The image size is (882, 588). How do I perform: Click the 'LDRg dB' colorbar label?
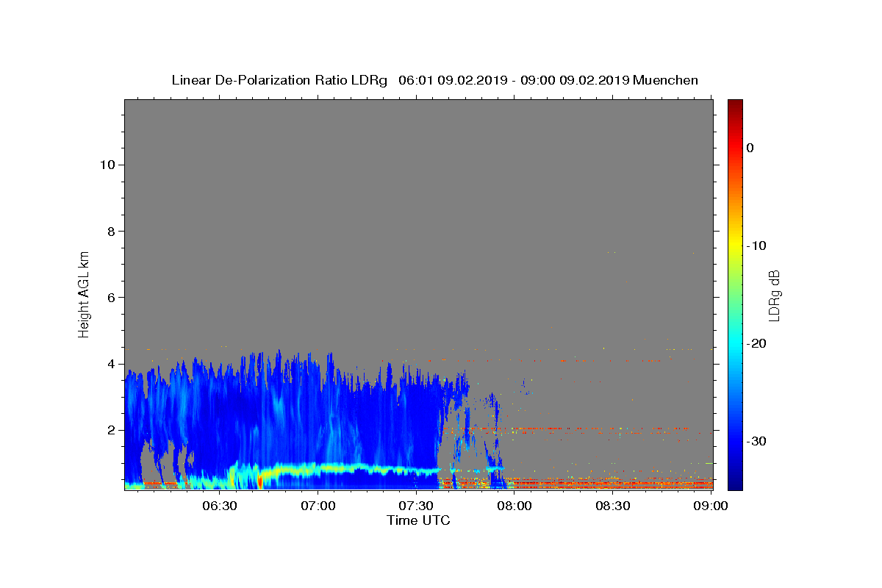774,295
